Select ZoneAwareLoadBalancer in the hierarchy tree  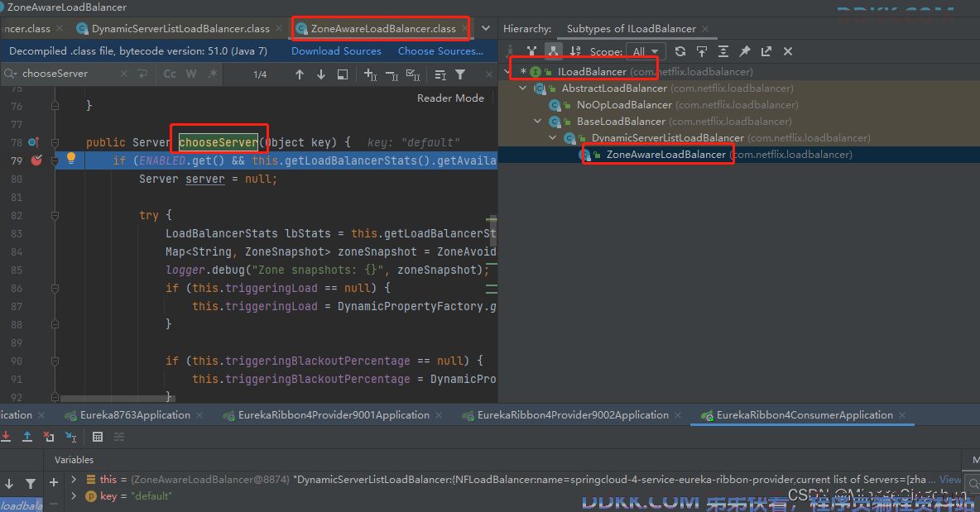click(x=665, y=154)
